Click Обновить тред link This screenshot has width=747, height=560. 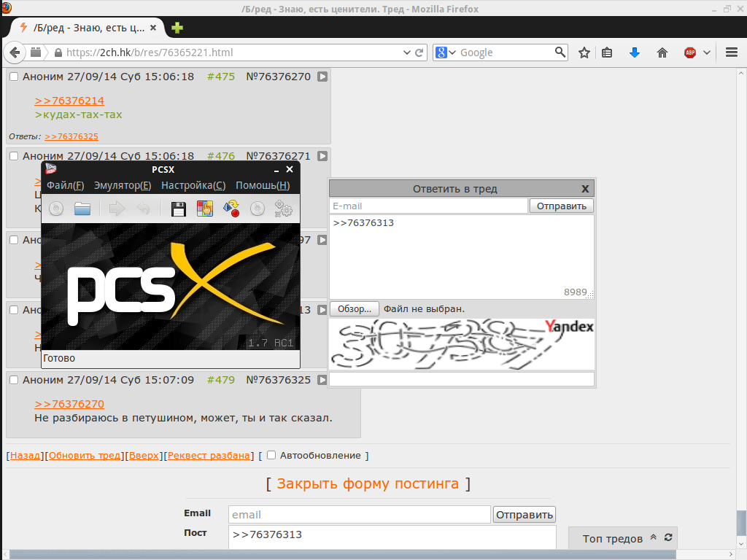click(x=85, y=455)
